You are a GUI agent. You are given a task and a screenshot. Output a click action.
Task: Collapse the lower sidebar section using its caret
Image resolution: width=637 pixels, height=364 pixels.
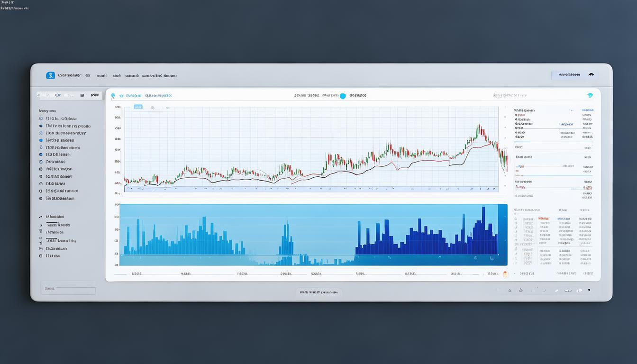(x=41, y=217)
